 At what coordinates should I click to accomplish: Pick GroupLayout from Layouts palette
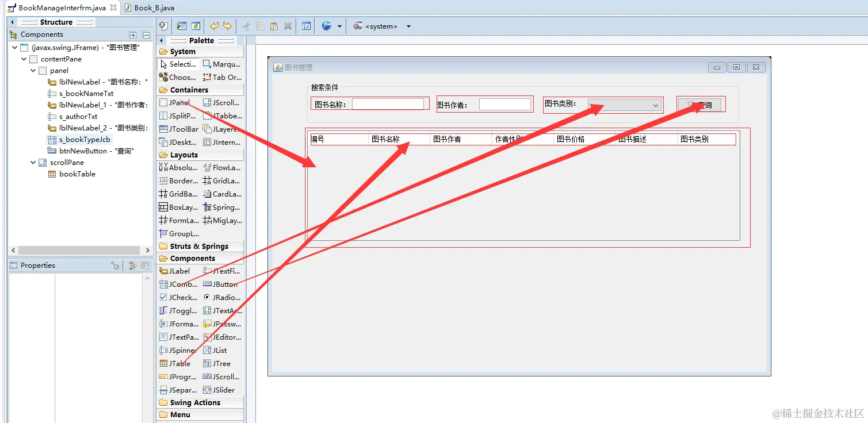pyautogui.click(x=178, y=234)
